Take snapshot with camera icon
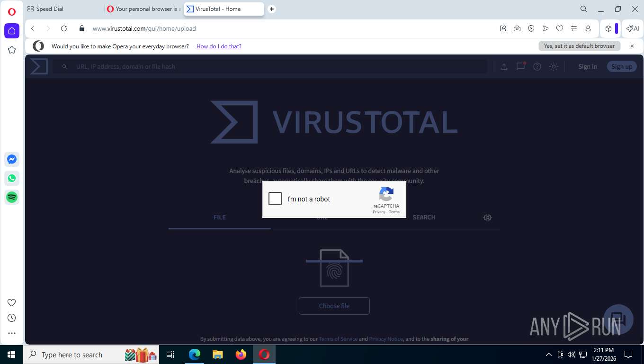Image resolution: width=644 pixels, height=364 pixels. [x=517, y=28]
